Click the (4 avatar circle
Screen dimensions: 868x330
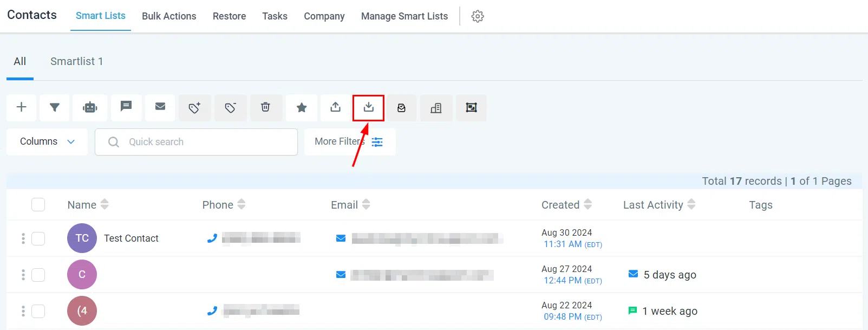(82, 310)
